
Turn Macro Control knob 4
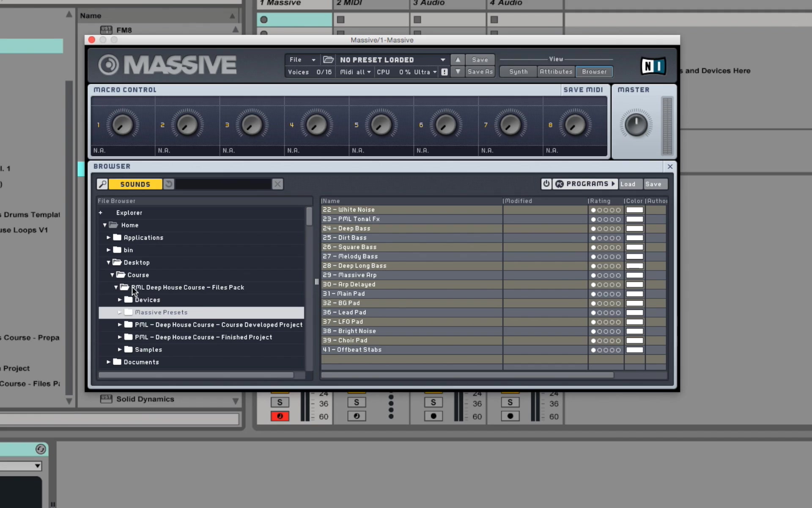point(316,125)
